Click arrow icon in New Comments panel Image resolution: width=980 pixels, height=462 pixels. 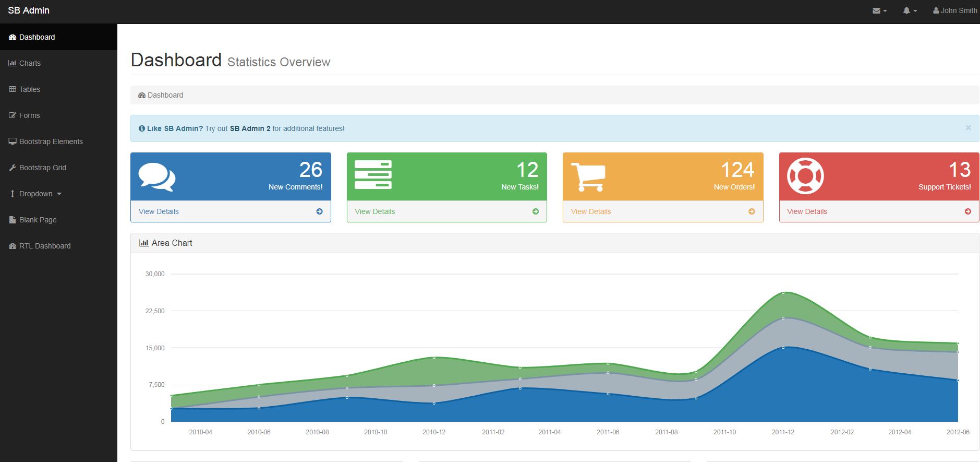pyautogui.click(x=319, y=211)
